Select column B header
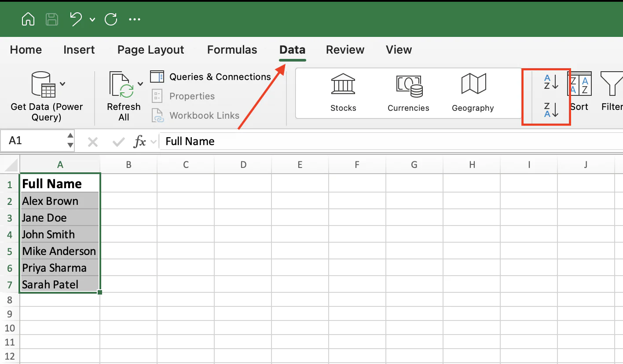Screen dimensions: 623x364 pyautogui.click(x=128, y=165)
